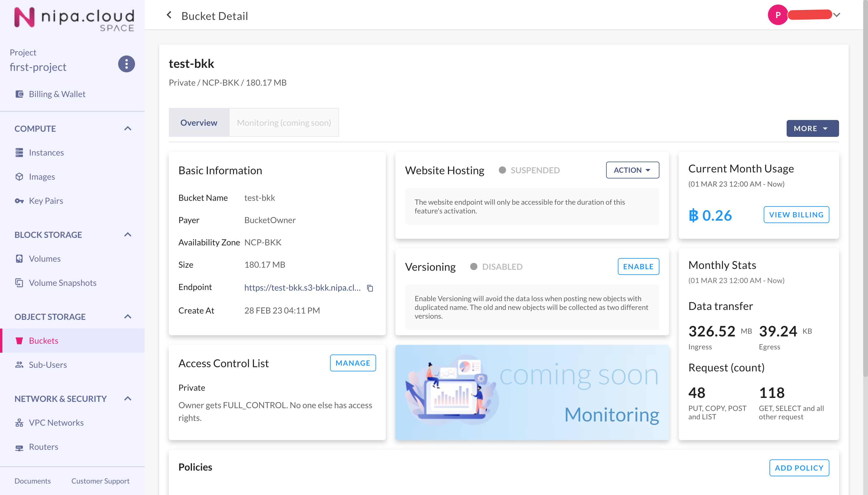Open project options three-dot menu
The height and width of the screenshot is (495, 868).
(126, 64)
